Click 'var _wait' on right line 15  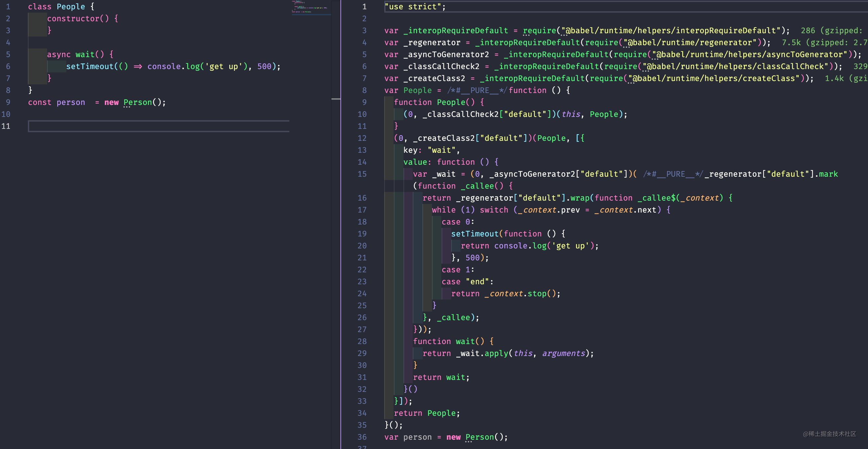pos(434,174)
